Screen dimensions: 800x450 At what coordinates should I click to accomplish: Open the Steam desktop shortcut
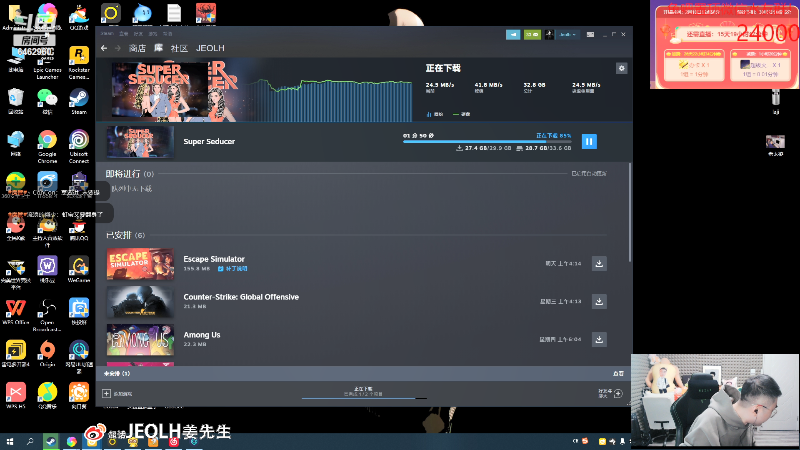[79, 101]
